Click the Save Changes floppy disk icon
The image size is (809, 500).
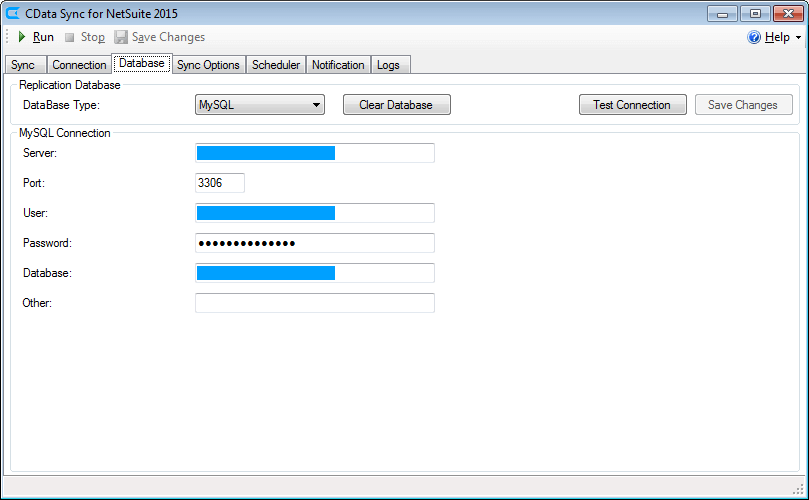tap(121, 37)
